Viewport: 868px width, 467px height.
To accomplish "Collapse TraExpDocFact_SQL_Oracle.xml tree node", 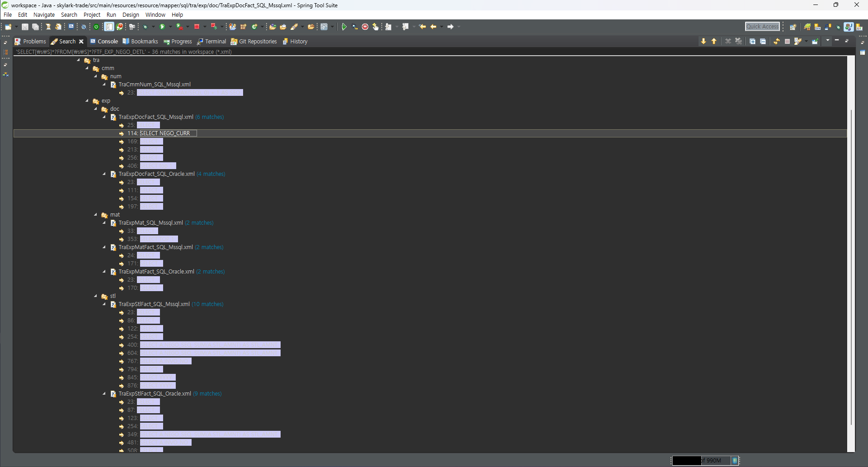I will (104, 174).
